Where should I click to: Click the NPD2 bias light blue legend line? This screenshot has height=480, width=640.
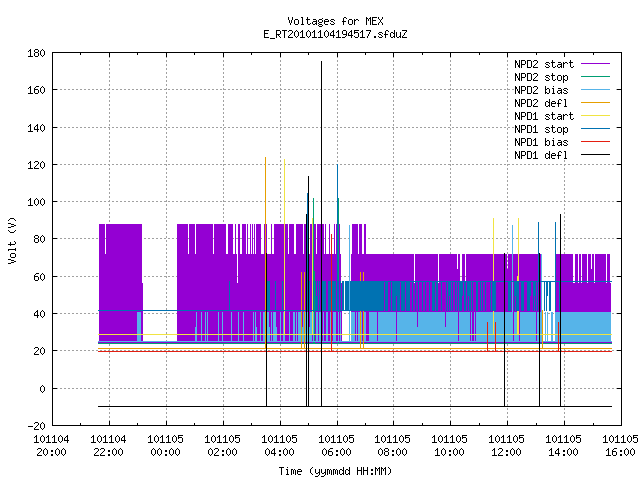click(x=595, y=90)
